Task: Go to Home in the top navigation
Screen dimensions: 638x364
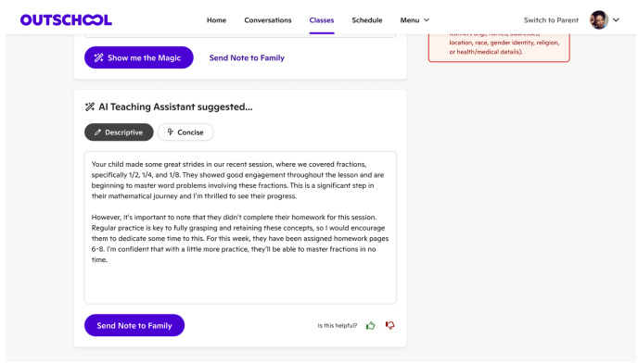Action: pos(216,19)
